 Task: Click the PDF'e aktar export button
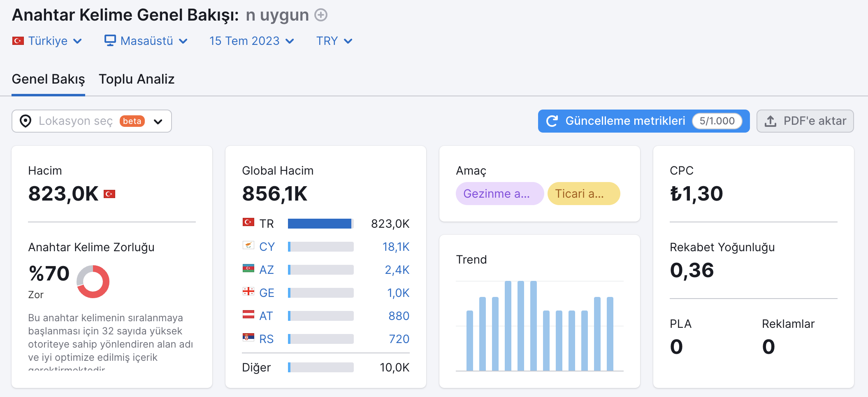(x=805, y=121)
